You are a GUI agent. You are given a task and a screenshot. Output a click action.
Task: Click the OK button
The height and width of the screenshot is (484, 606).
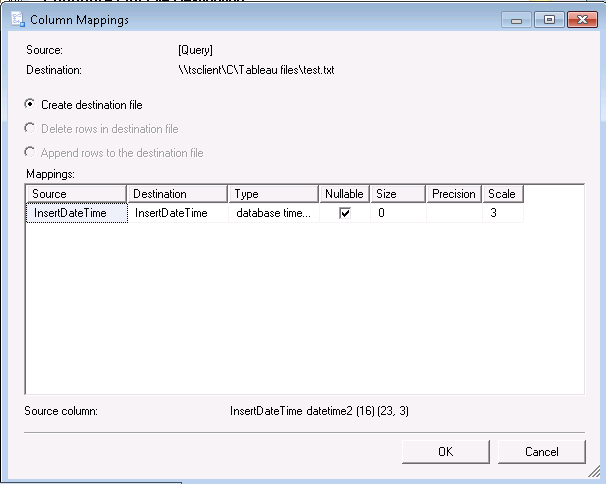pos(445,452)
